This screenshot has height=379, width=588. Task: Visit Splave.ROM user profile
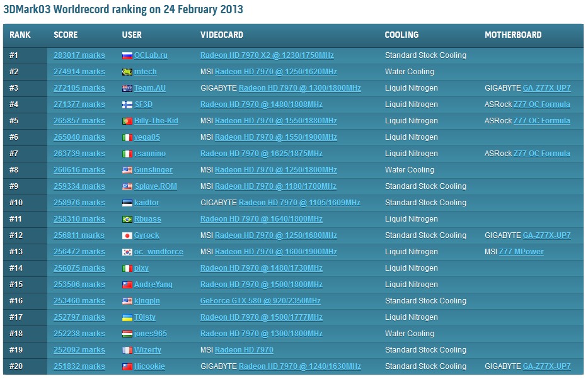[156, 186]
